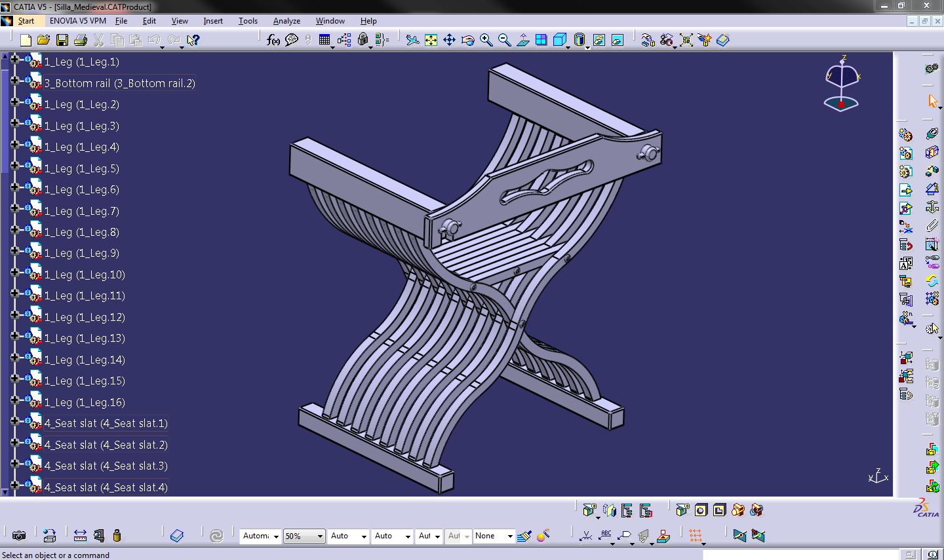
Task: Click the compass in the viewport
Action: [842, 84]
